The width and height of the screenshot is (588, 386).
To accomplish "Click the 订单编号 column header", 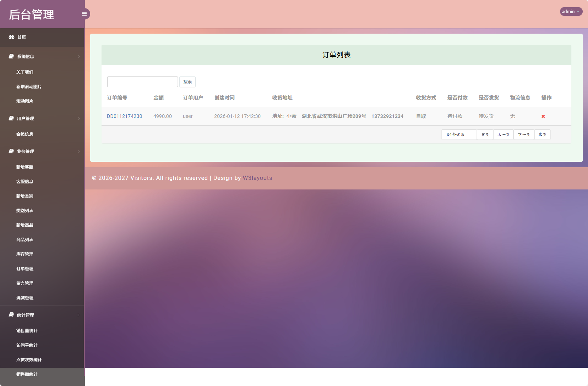I will 117,98.
